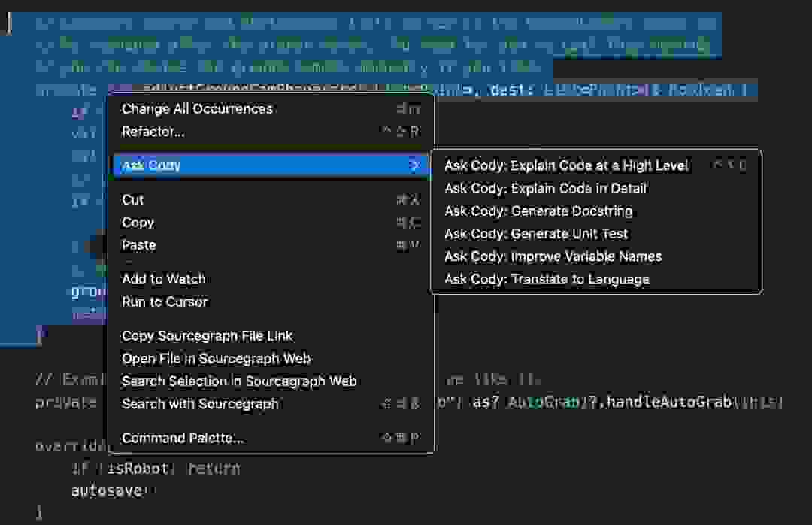
Task: Choose Cut from the context menu
Action: click(x=271, y=199)
